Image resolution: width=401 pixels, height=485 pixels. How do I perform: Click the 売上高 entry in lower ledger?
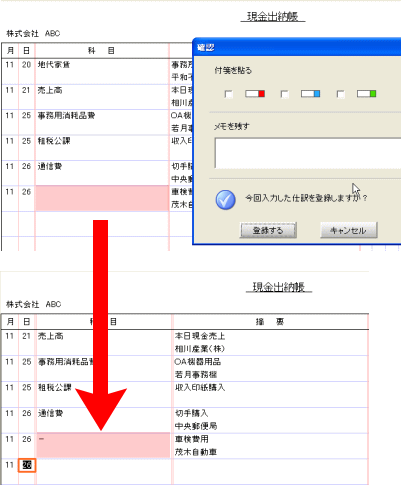[51, 336]
